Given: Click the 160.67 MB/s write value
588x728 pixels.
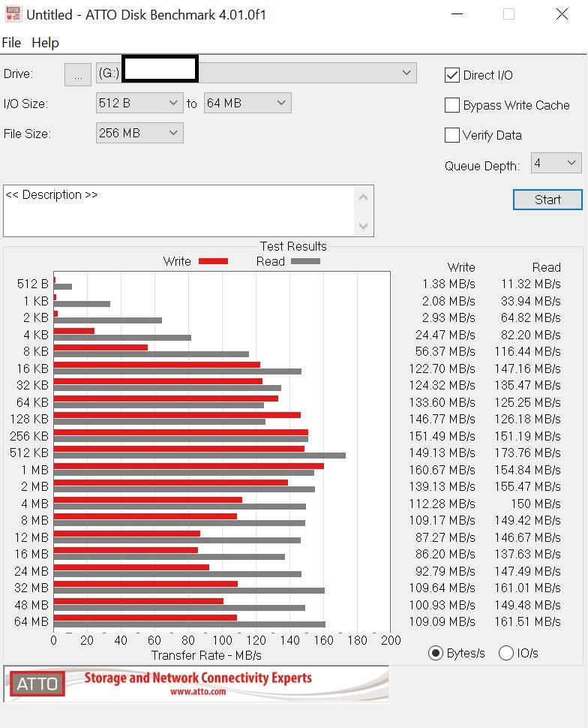Looking at the screenshot, I should point(442,470).
